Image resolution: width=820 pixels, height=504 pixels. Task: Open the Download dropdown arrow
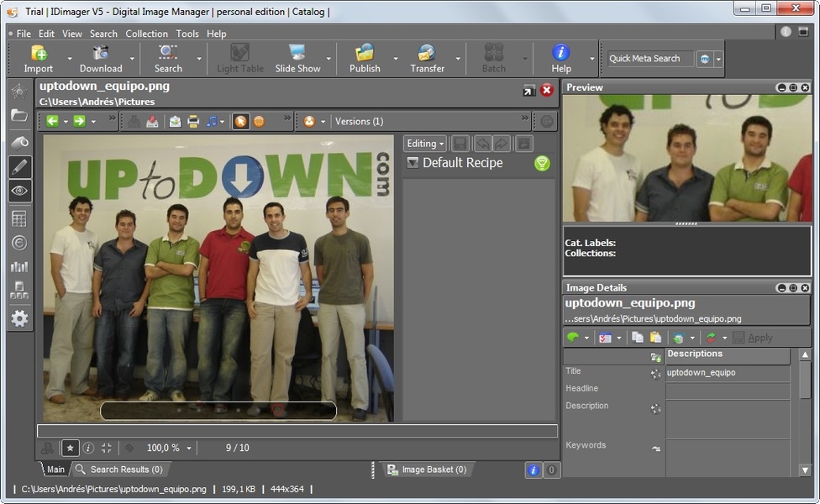tap(132, 59)
